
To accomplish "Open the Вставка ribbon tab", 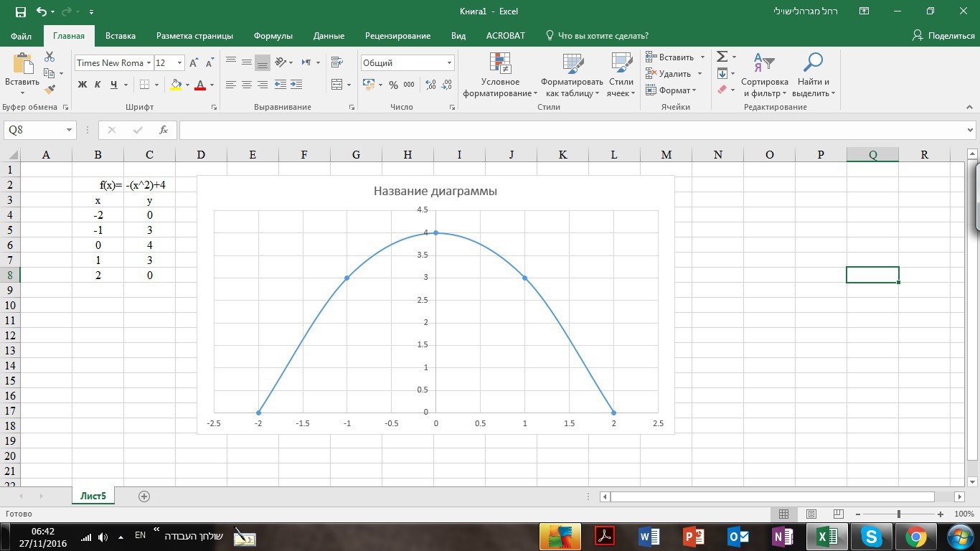I will pyautogui.click(x=121, y=36).
